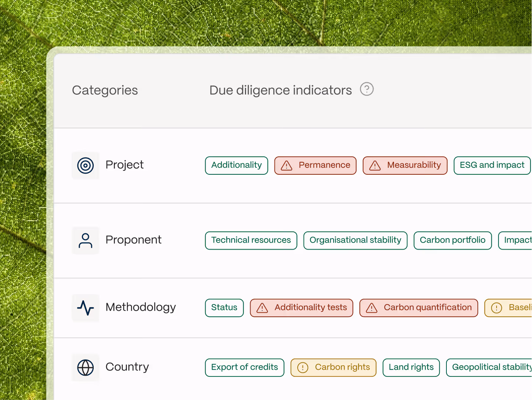Click the Country globe icon

coord(86,368)
